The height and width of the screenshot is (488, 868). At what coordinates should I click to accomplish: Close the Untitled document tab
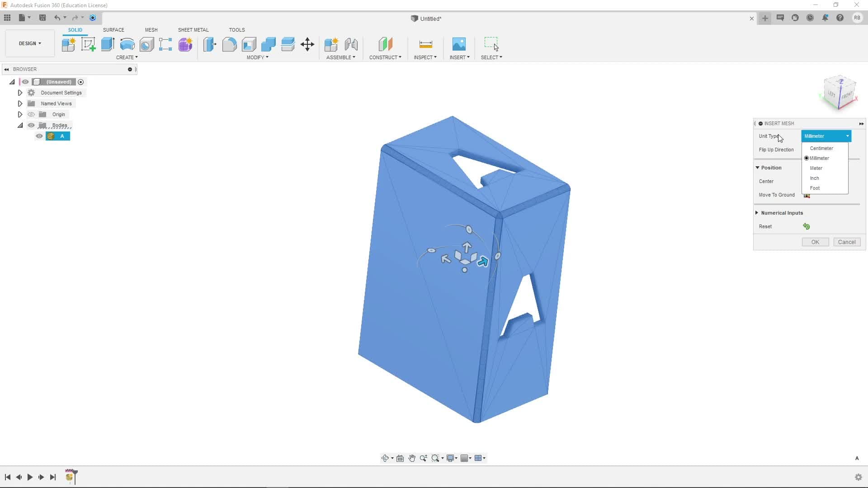(752, 19)
